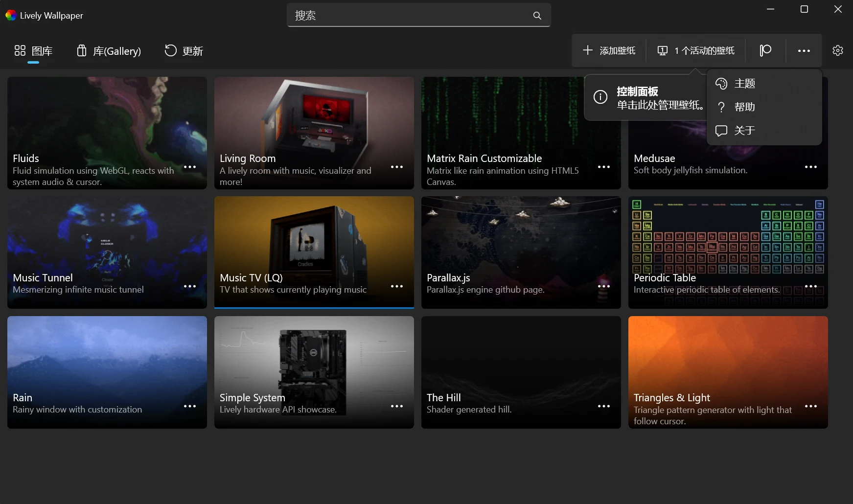Expand options menu for Living Room
Image resolution: width=853 pixels, height=504 pixels.
click(396, 167)
